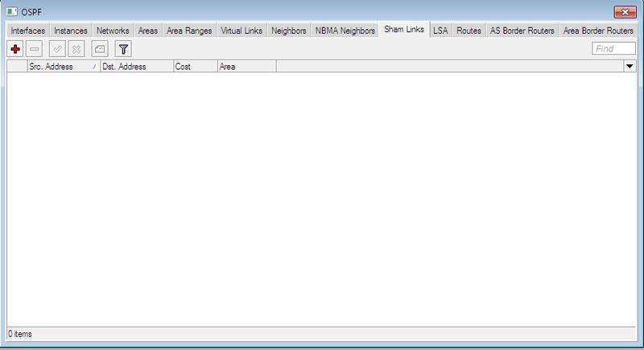The image size is (644, 350).
Task: Open the filter funnel button
Action: coord(123,49)
